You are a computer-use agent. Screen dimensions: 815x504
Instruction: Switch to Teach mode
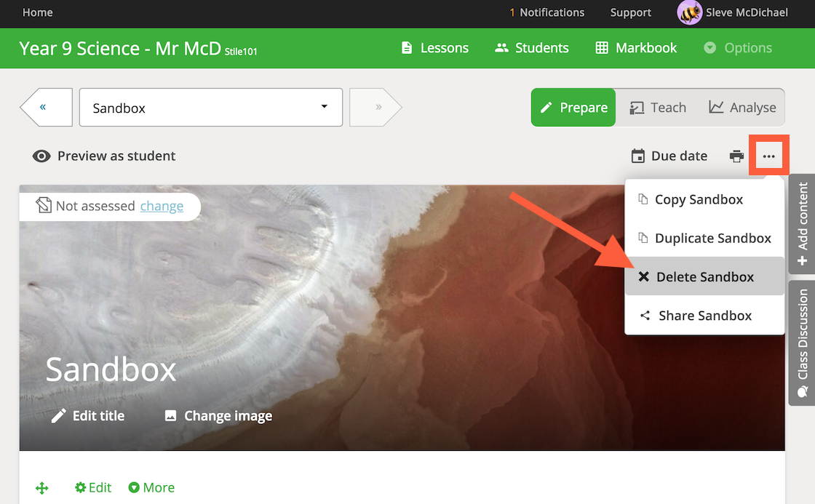click(x=658, y=108)
